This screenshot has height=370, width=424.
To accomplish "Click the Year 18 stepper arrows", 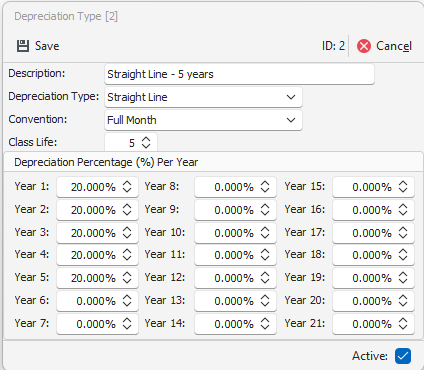I will pos(403,255).
